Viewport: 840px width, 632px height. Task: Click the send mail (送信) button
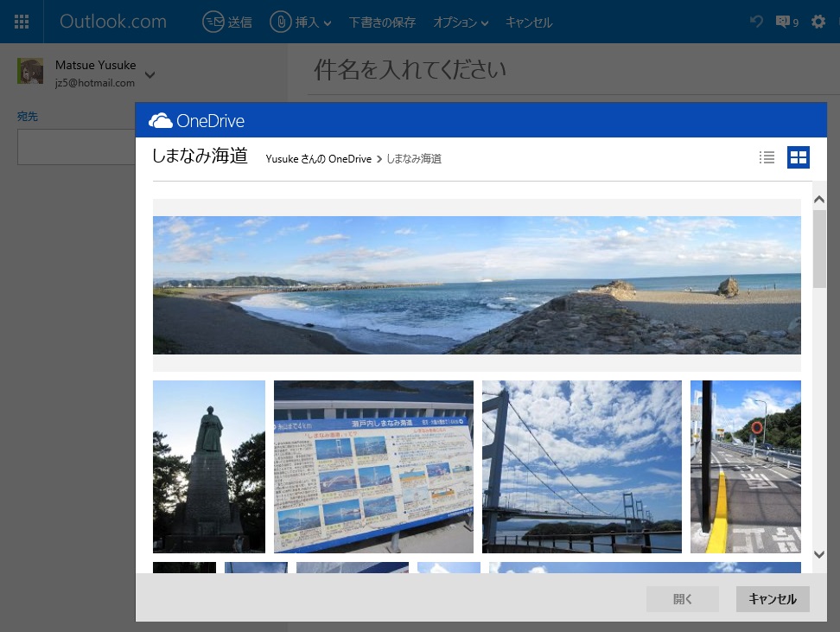tap(227, 22)
